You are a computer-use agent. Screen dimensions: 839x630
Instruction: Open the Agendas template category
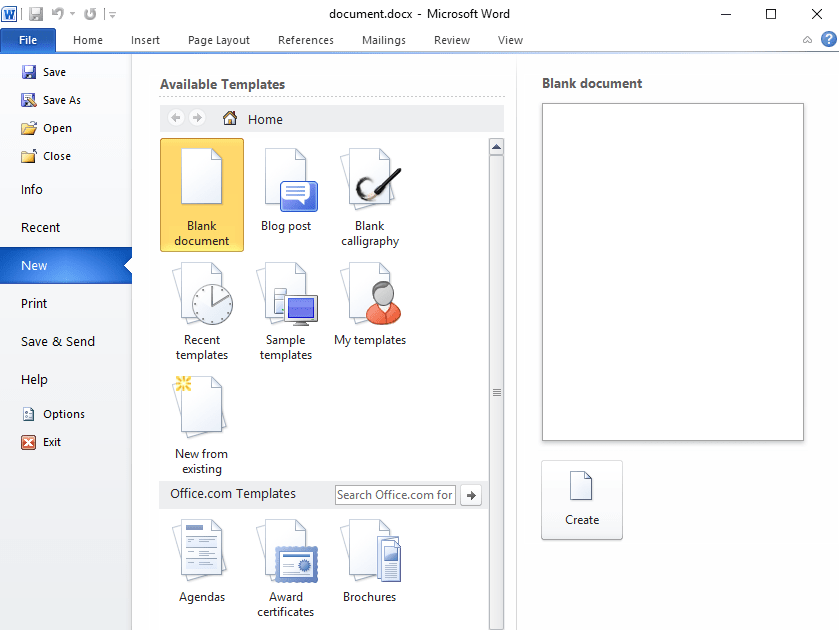(202, 550)
